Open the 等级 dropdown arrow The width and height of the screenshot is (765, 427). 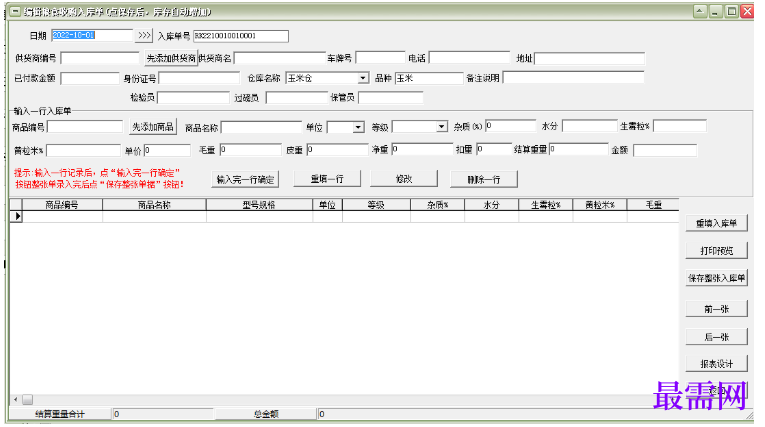tap(442, 127)
